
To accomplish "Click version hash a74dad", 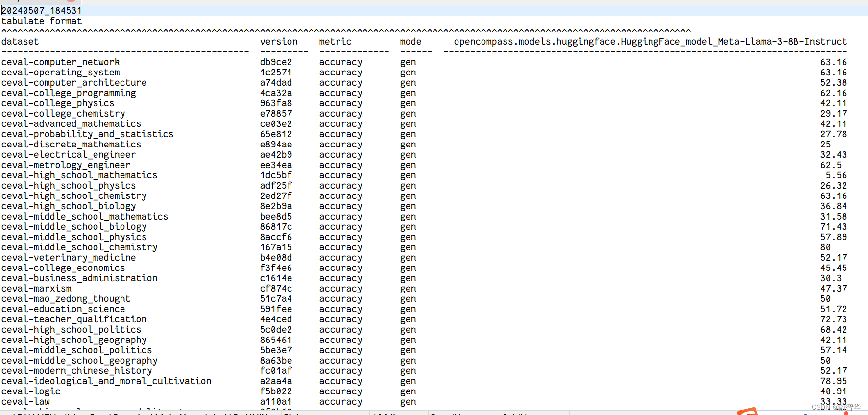I will point(276,83).
